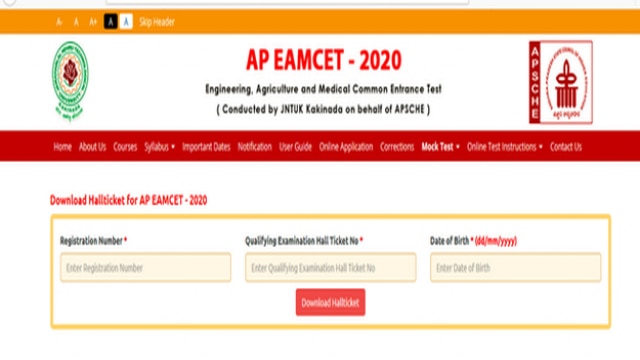Click the 'Download Hallticket for AP EAMCET - 2020' heading

pos(129,200)
